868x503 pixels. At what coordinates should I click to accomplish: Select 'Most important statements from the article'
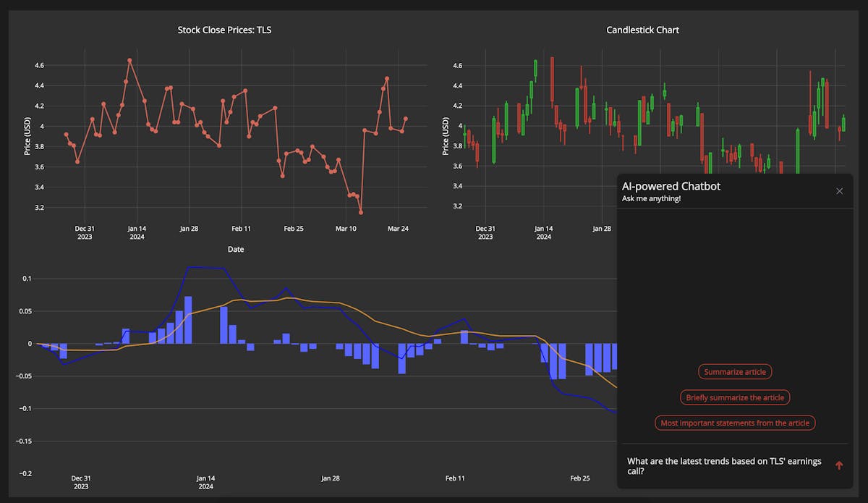point(735,423)
